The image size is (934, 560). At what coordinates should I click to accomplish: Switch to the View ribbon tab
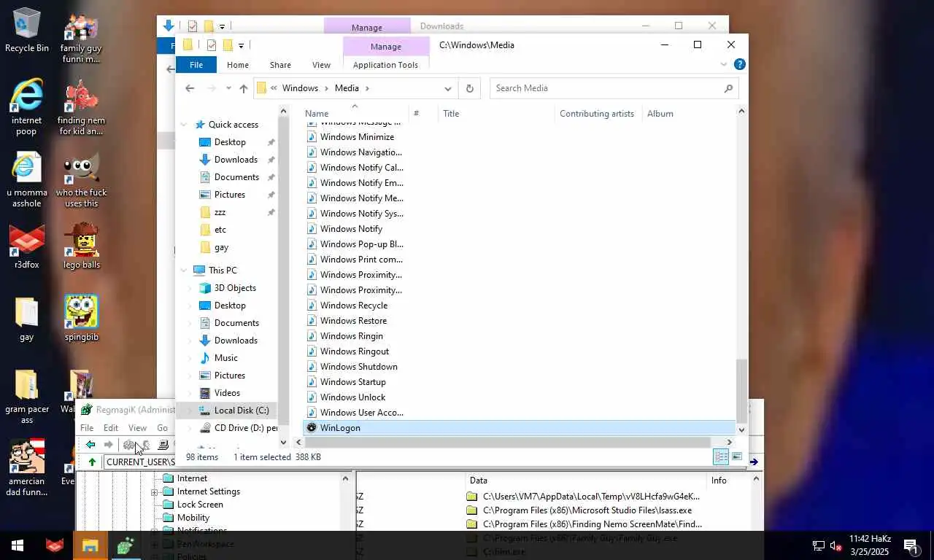point(321,65)
